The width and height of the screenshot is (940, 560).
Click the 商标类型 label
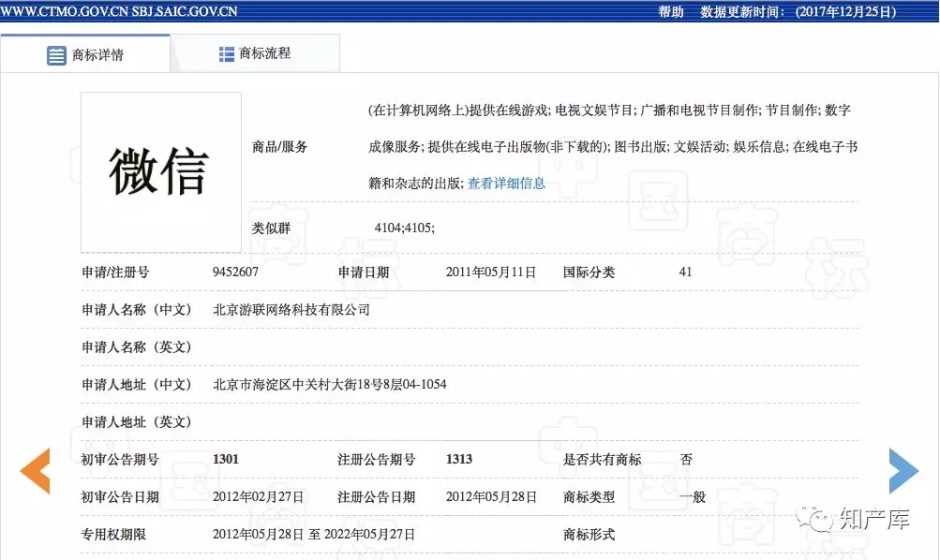pos(589,497)
